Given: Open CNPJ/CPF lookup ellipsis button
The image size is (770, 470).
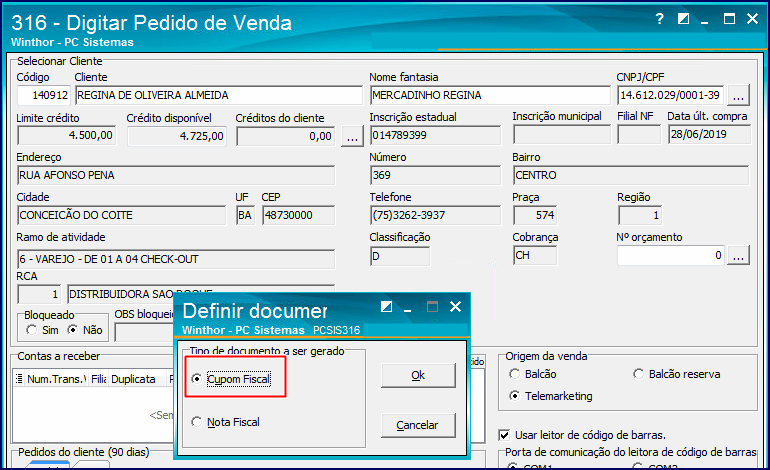Looking at the screenshot, I should [x=738, y=95].
